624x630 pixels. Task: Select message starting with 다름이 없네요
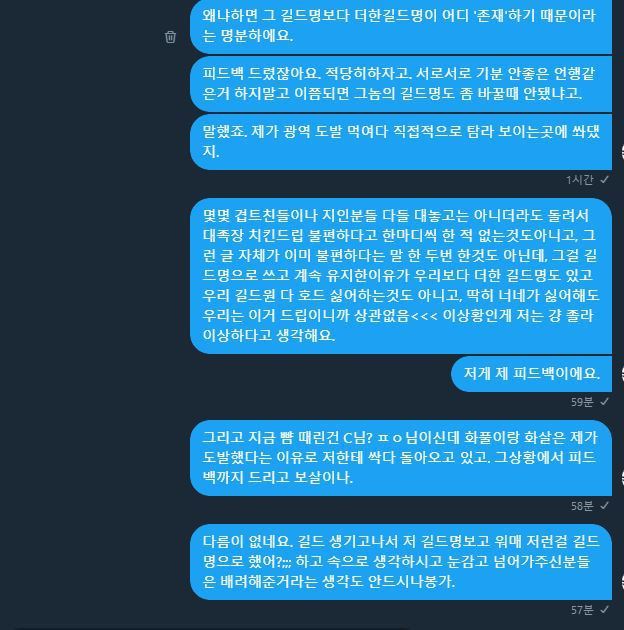(401, 562)
